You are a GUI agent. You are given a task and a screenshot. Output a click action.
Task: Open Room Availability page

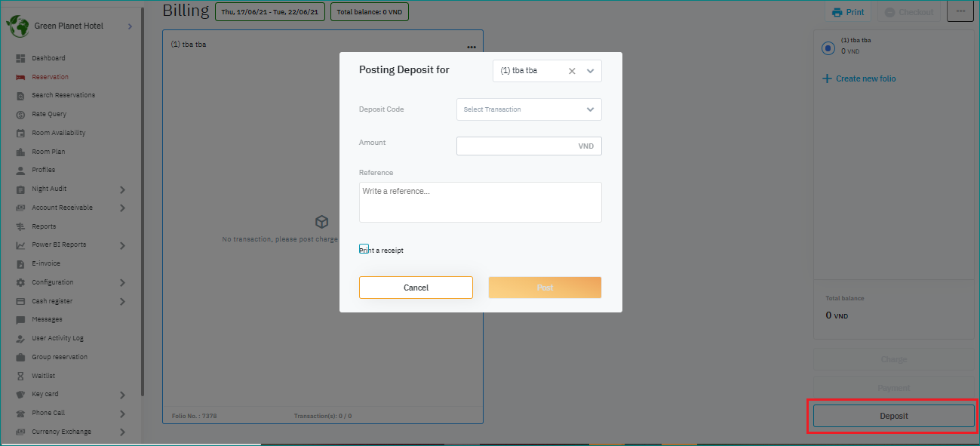coord(59,133)
